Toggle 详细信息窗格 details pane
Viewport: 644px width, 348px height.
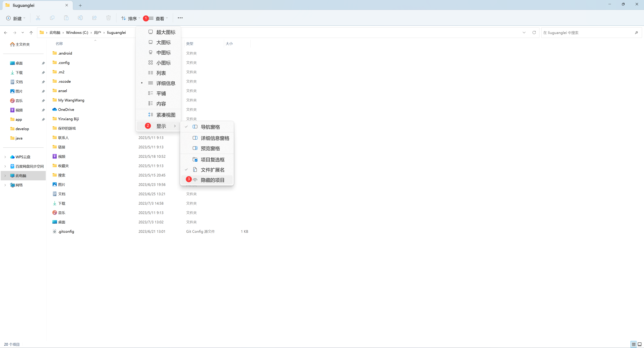[207, 138]
